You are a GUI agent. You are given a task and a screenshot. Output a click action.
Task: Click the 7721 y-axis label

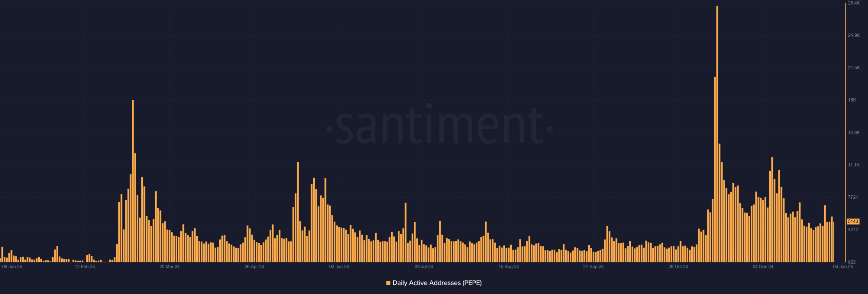click(853, 197)
